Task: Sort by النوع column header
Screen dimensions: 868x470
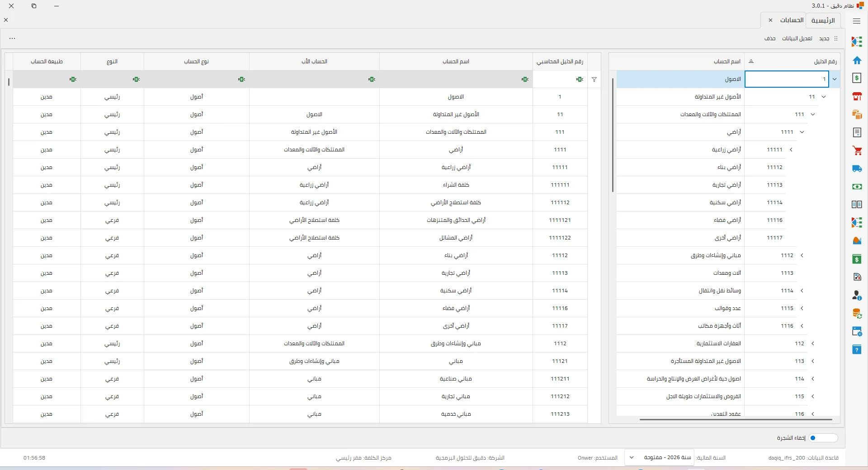Action: [x=112, y=61]
